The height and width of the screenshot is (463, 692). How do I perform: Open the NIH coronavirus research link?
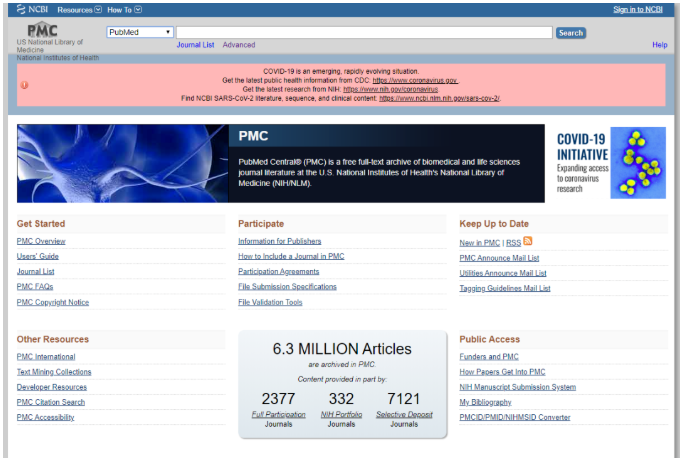(x=391, y=89)
